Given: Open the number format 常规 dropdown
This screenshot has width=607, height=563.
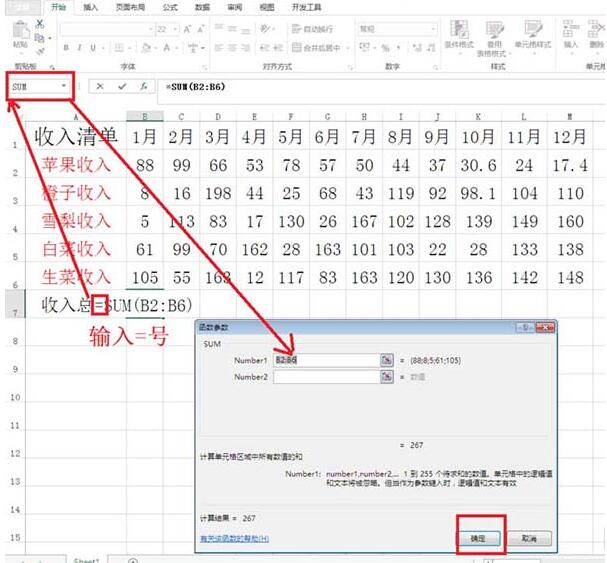Looking at the screenshot, I should pos(432,29).
